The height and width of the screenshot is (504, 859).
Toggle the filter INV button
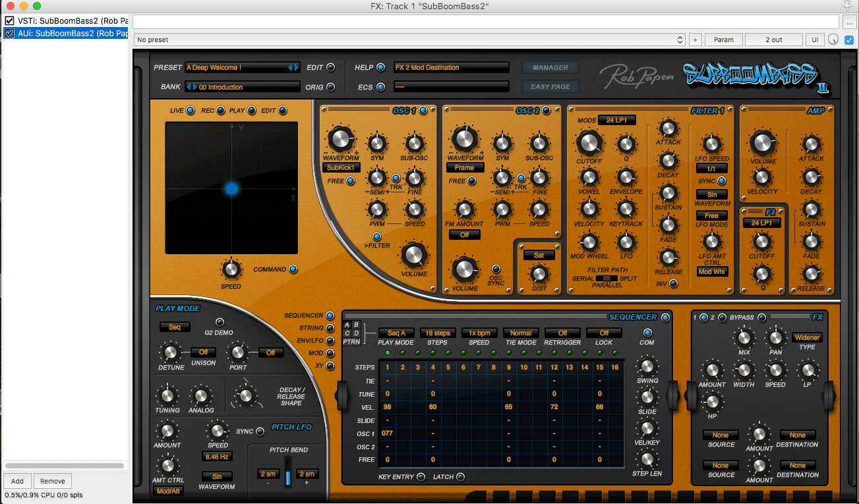point(674,284)
